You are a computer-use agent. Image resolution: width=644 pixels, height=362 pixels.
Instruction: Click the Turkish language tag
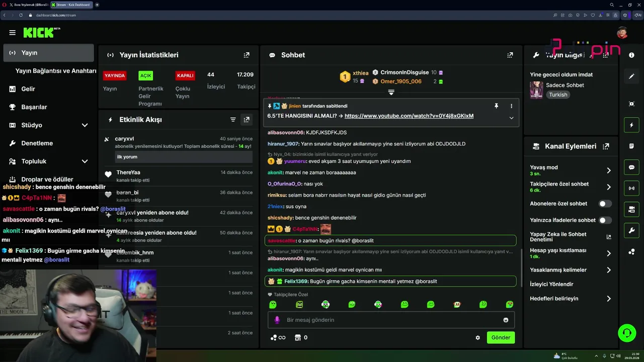click(x=558, y=95)
